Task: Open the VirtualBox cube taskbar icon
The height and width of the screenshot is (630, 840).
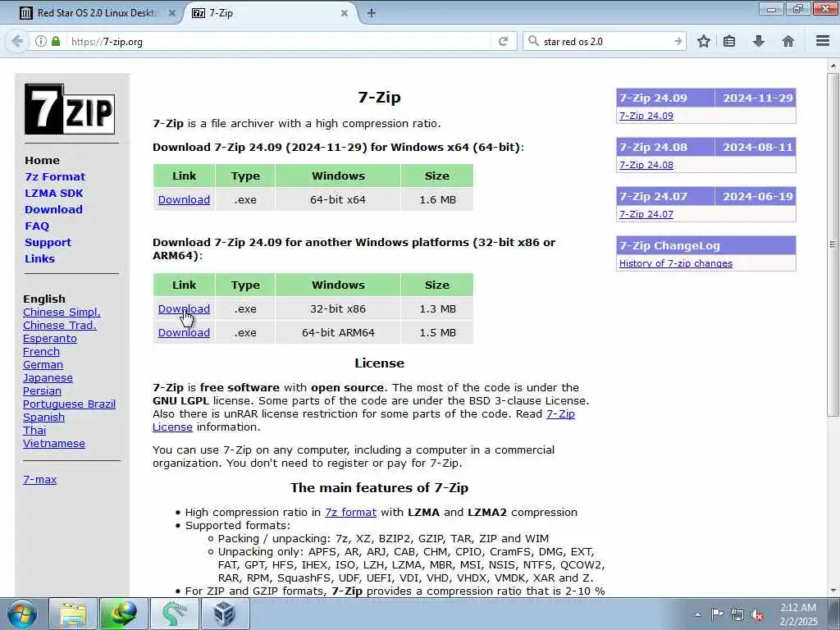Action: click(x=225, y=614)
